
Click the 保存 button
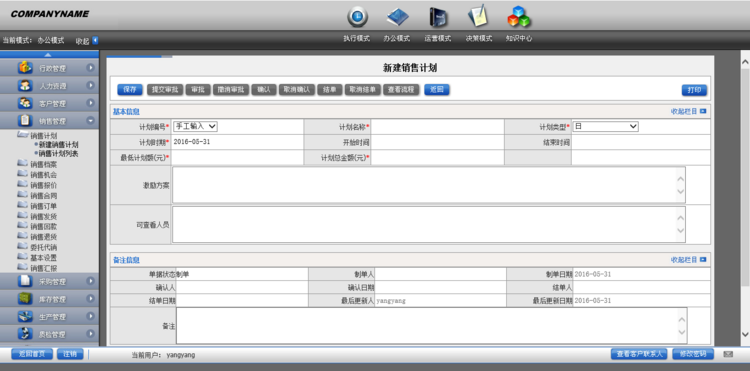(x=130, y=89)
